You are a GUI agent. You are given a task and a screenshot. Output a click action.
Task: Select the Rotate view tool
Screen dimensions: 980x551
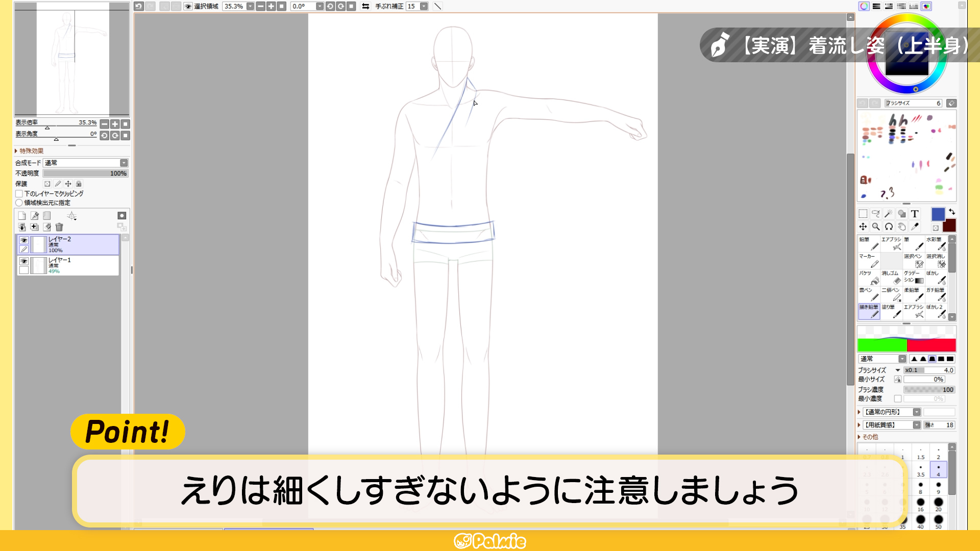889,227
